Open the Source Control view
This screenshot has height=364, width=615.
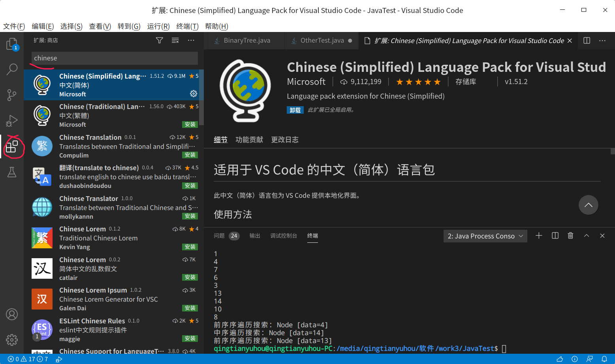coord(12,95)
